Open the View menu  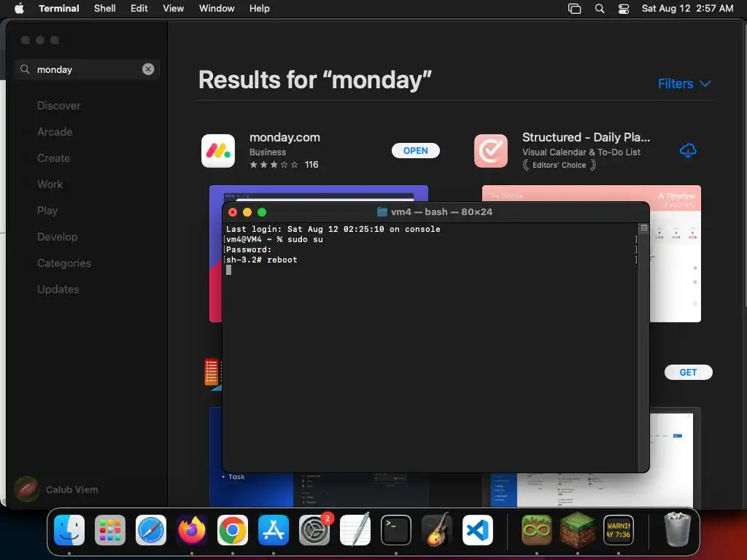[x=173, y=8]
